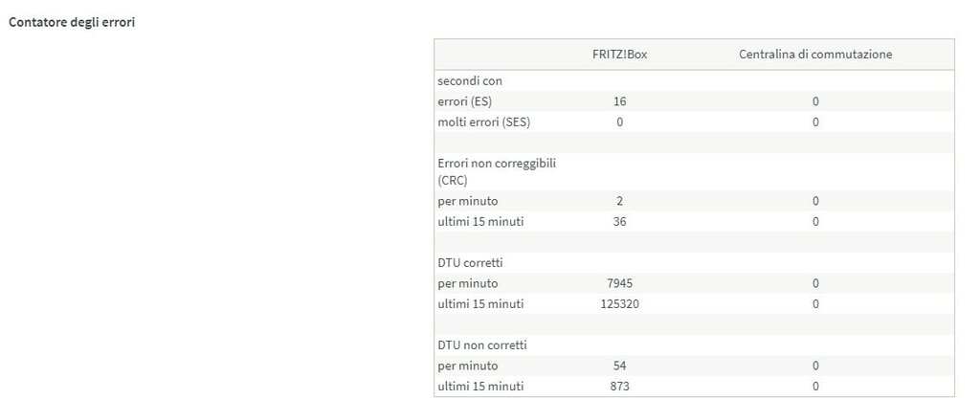Click "per minuto" label under DTU corretti
This screenshot has width=980, height=399.
coord(468,283)
